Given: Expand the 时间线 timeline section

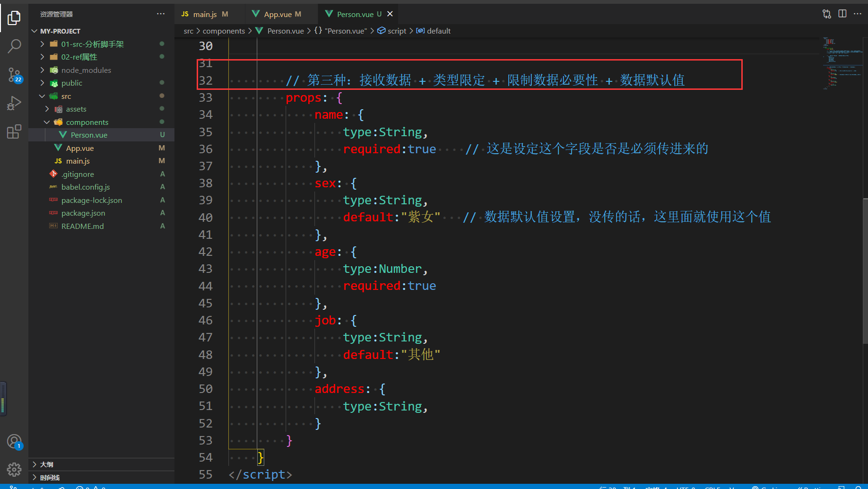Looking at the screenshot, I should point(101,478).
